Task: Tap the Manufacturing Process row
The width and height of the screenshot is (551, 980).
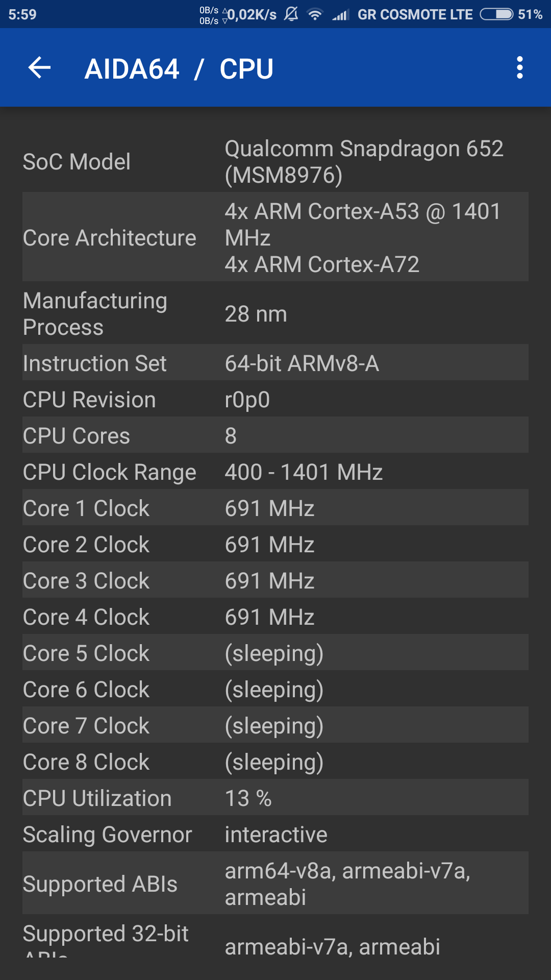Action: [275, 313]
